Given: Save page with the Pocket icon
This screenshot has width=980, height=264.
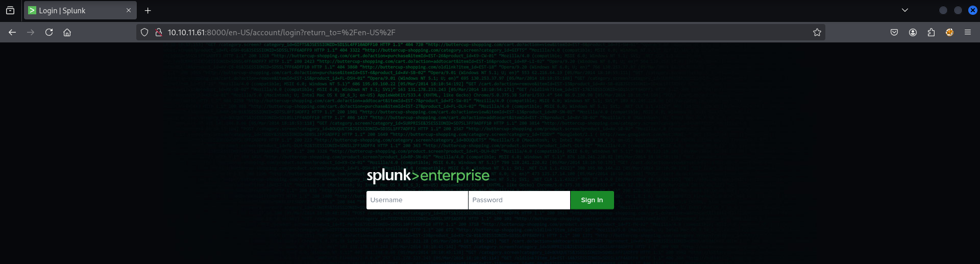Looking at the screenshot, I should click(x=894, y=32).
